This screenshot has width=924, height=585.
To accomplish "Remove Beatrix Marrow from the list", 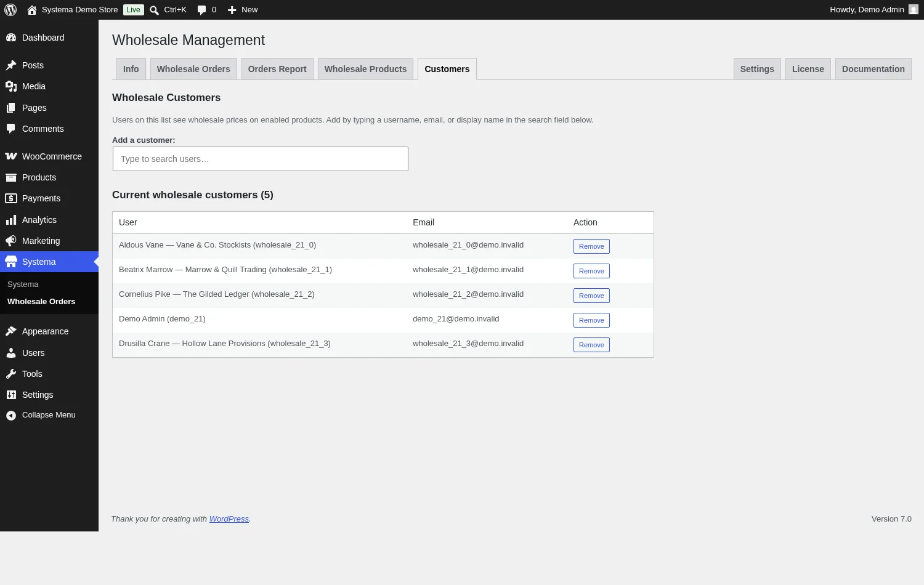I will tap(591, 271).
